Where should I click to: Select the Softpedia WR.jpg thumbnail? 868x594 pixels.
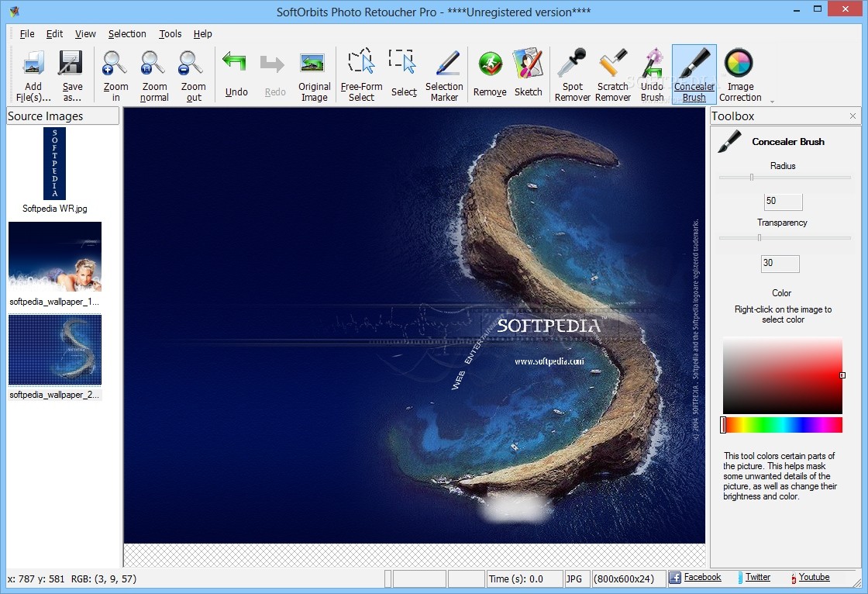tap(54, 164)
